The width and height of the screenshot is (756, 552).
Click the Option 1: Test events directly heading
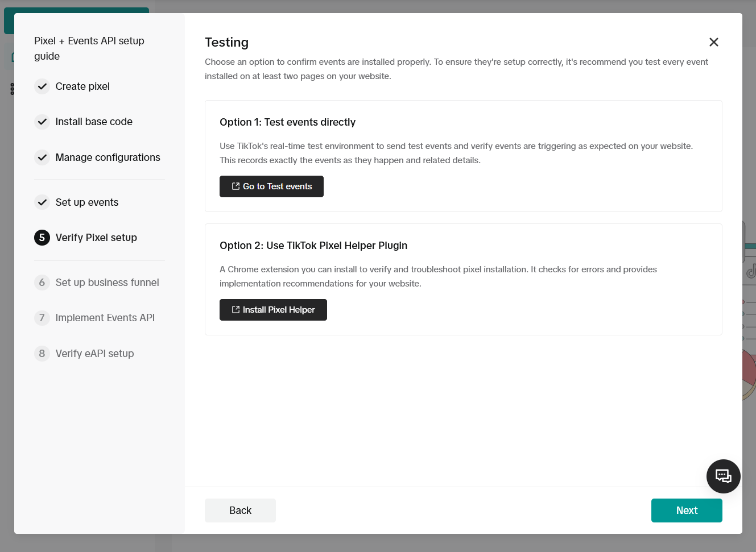(287, 122)
